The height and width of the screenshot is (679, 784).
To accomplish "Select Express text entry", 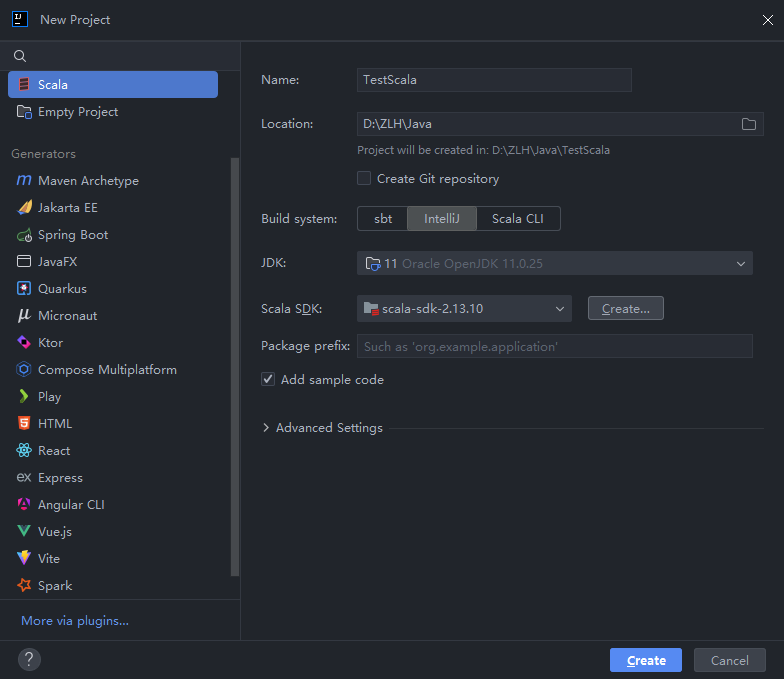I will [60, 478].
